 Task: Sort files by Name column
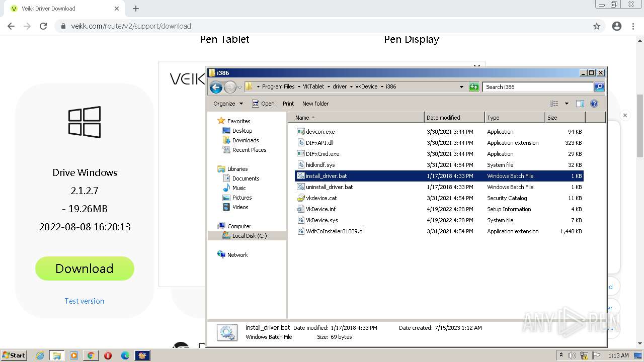pos(356,118)
